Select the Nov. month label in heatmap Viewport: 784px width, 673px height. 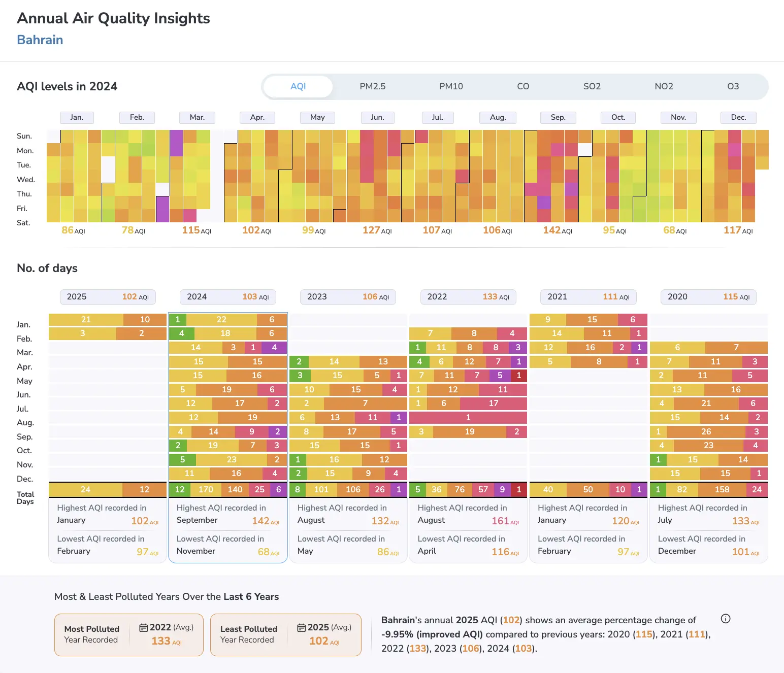[x=678, y=117]
